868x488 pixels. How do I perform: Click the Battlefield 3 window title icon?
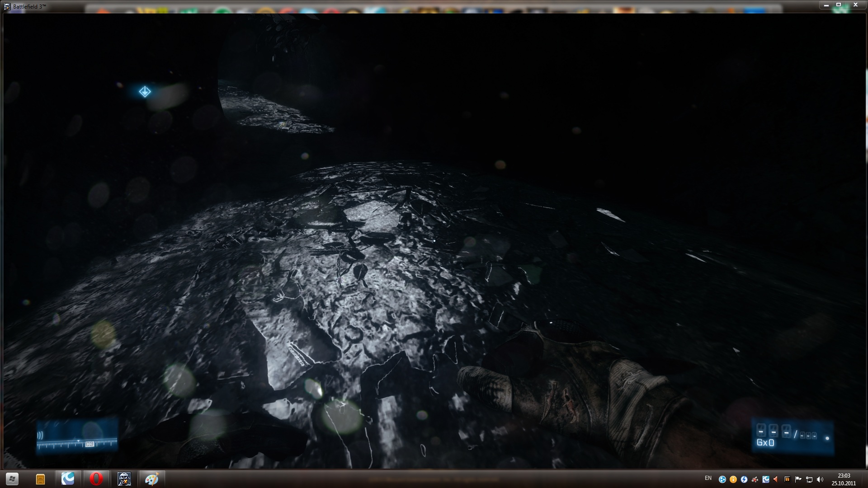(7, 7)
